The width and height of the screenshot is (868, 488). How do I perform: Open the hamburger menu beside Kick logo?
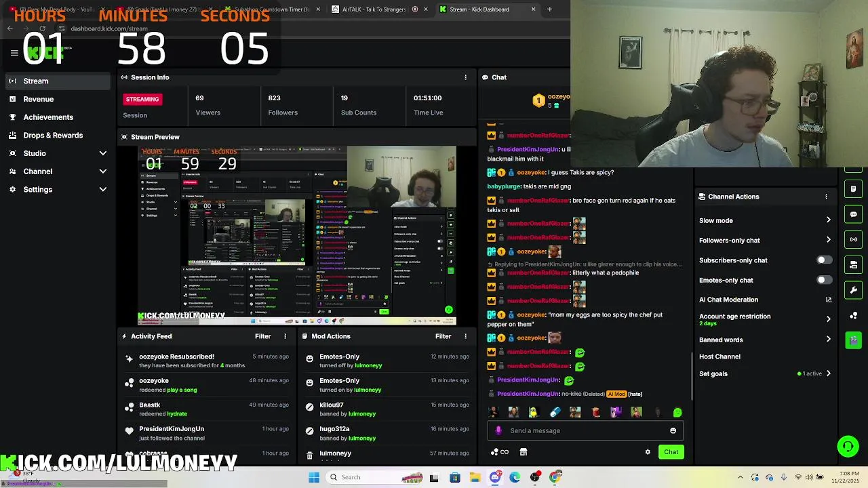pyautogui.click(x=14, y=53)
